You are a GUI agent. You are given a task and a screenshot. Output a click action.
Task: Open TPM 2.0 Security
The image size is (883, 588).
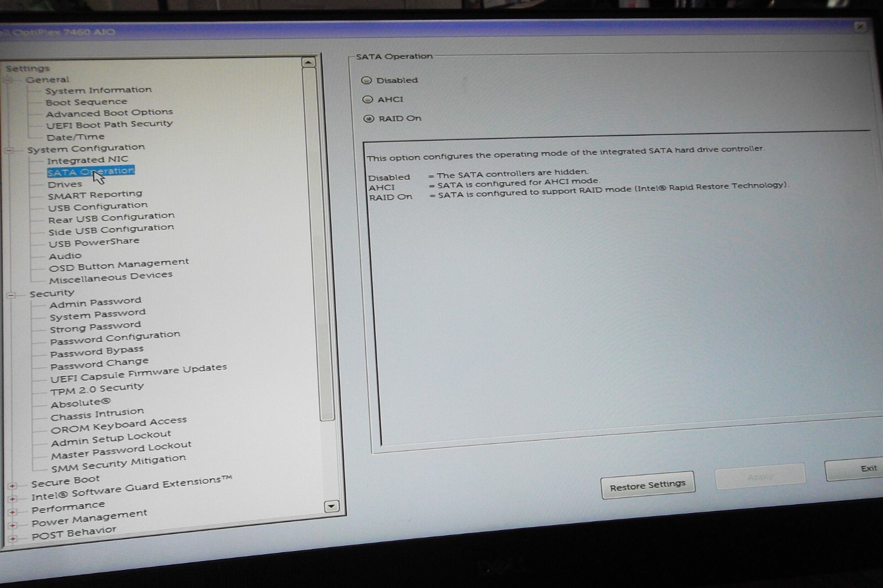click(97, 389)
